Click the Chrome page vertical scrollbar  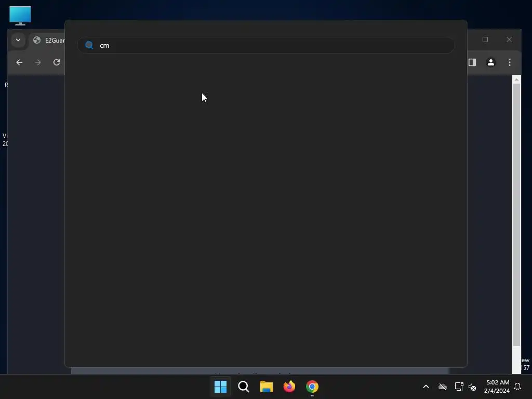pyautogui.click(x=516, y=215)
